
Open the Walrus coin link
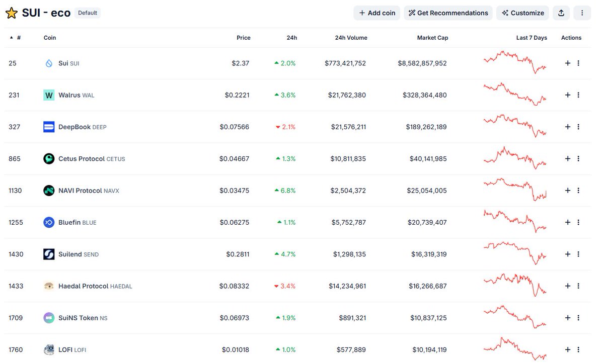tap(76, 95)
